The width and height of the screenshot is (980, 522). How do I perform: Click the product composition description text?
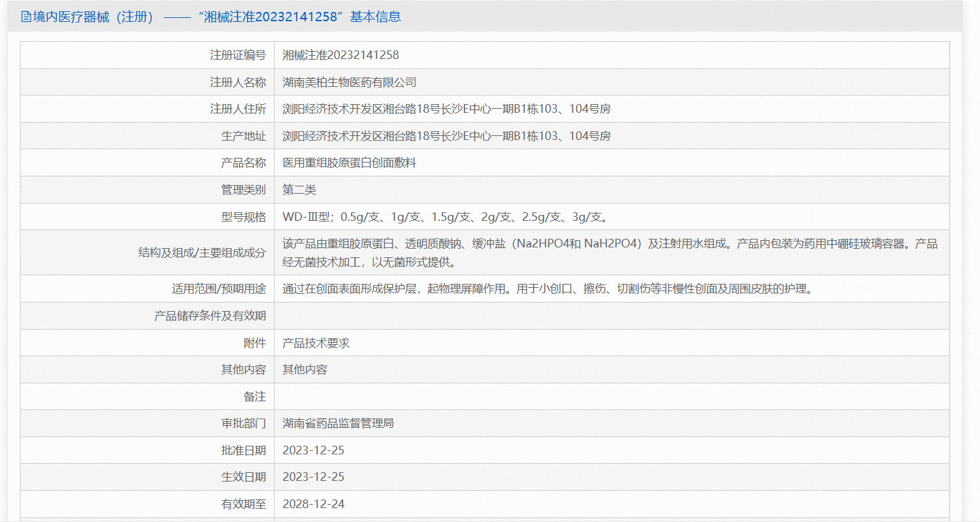click(x=610, y=253)
